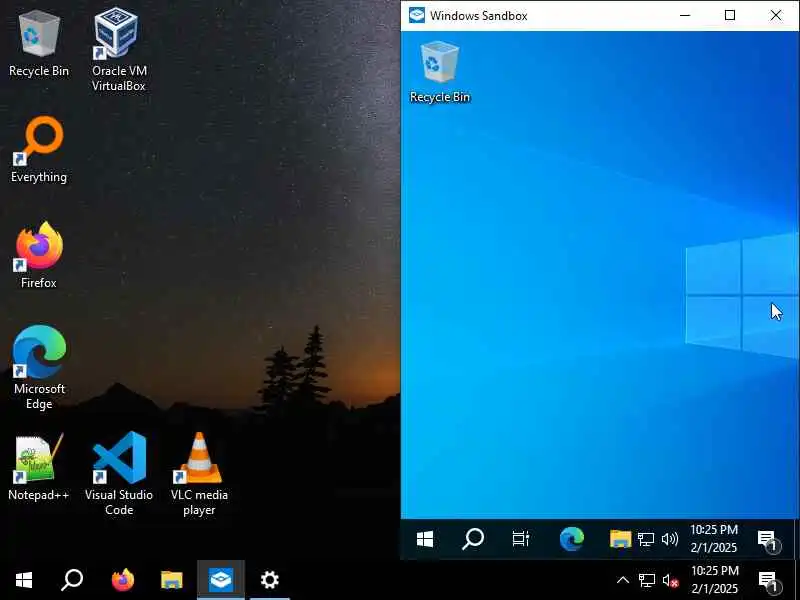Maximize the Windows Sandbox window
Screen dimensions: 800x600
tap(730, 15)
